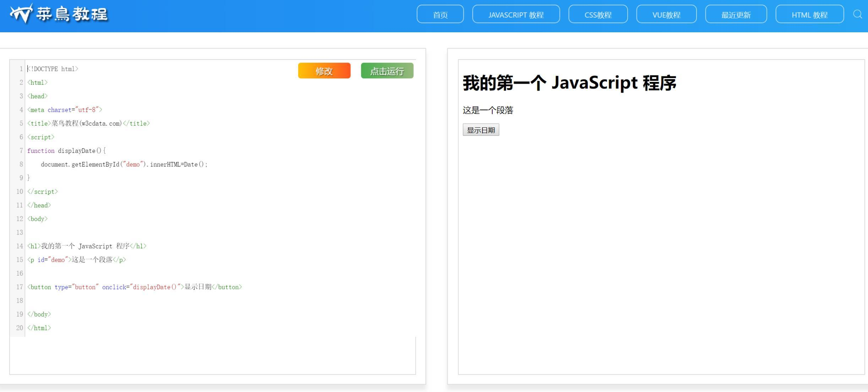The height and width of the screenshot is (392, 868).
Task: Click the displayDate function line of code
Action: point(67,151)
